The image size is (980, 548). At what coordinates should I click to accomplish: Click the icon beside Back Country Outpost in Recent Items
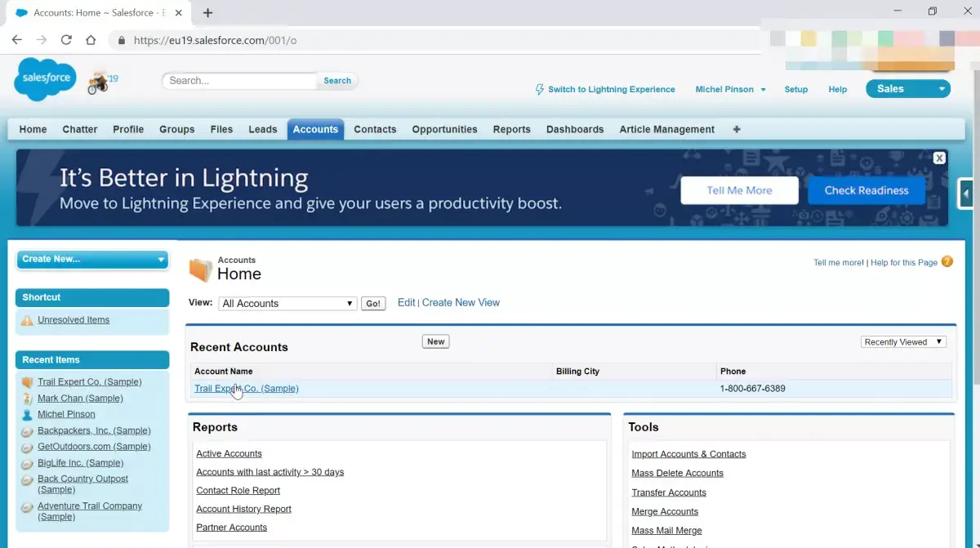[x=28, y=479]
